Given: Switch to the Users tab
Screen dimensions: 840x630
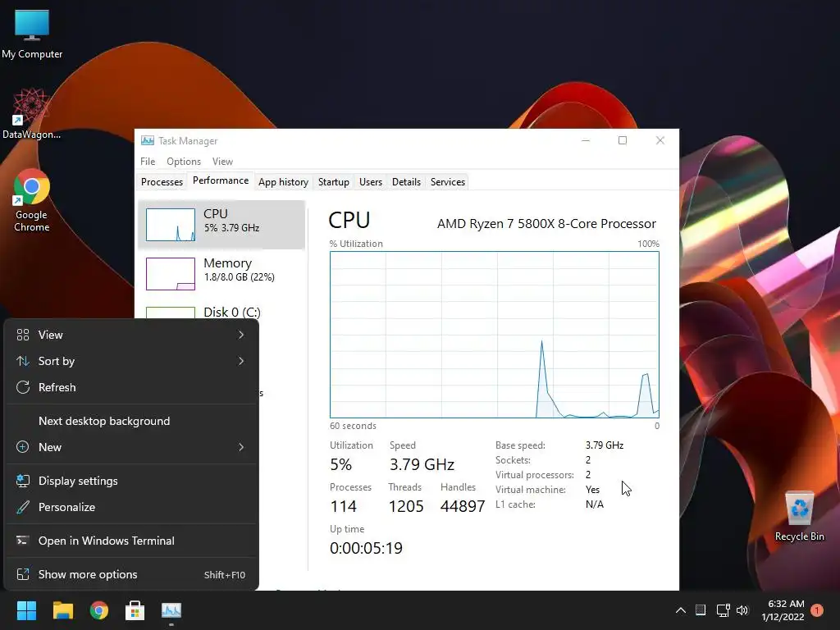Looking at the screenshot, I should pos(371,181).
